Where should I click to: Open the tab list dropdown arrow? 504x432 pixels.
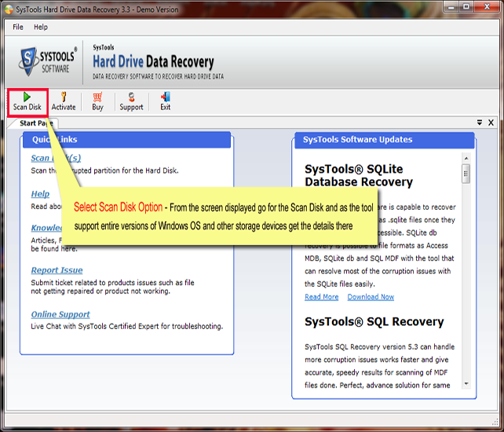point(479,123)
